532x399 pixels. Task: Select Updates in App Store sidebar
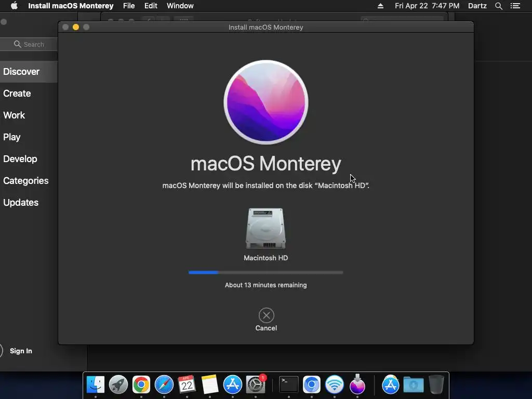[x=21, y=203]
